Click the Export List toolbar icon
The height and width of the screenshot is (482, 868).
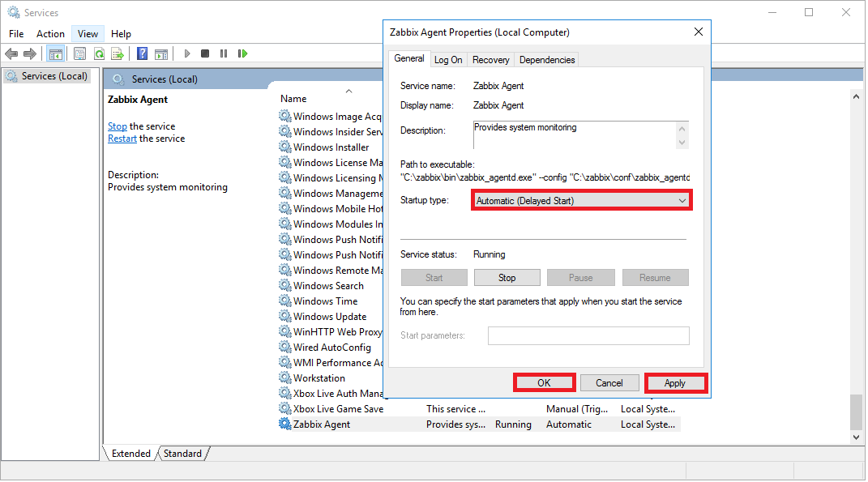[x=118, y=53]
